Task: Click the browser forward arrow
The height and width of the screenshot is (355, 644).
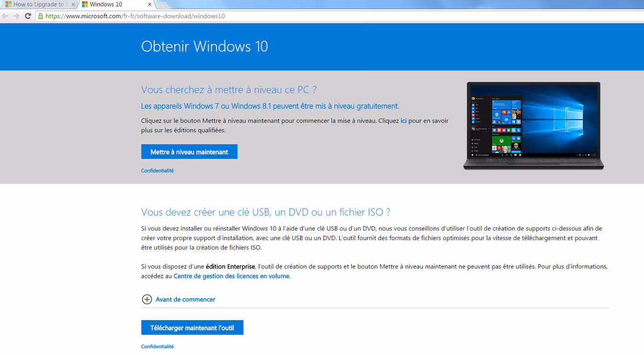Action: (16, 16)
